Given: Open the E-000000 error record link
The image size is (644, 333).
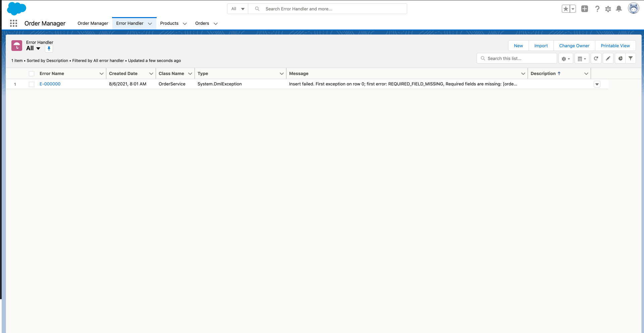Looking at the screenshot, I should click(50, 84).
